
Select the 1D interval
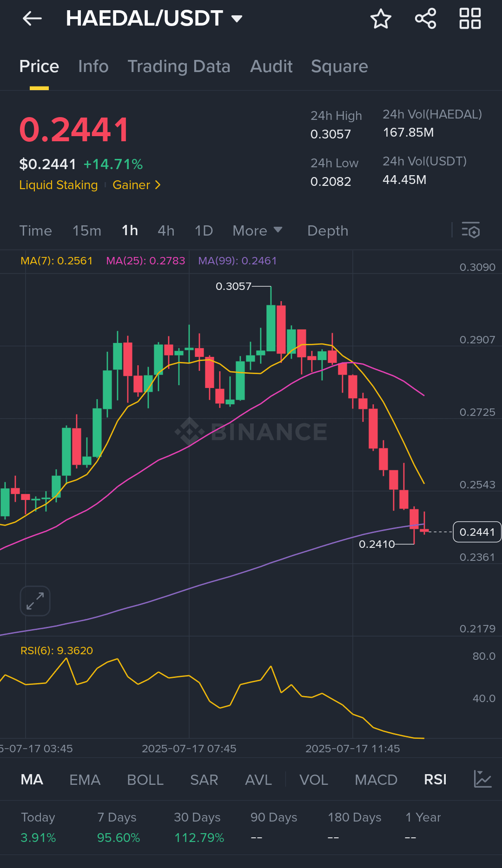pyautogui.click(x=204, y=230)
